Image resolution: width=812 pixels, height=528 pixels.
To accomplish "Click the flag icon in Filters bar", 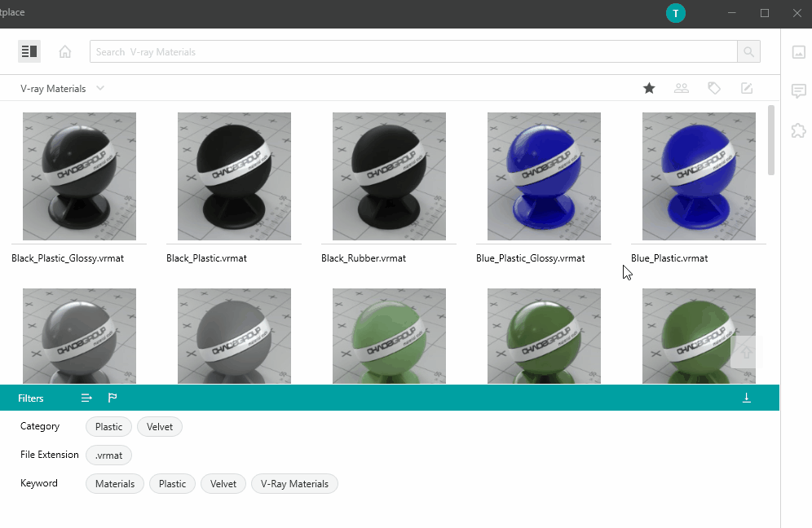I will (x=113, y=398).
